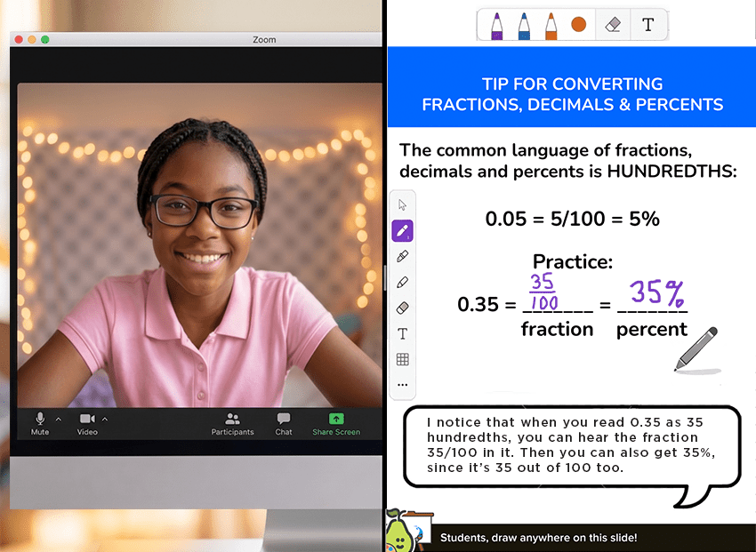Toggle the Video camera in Zoom
The height and width of the screenshot is (552, 756).
coord(87,424)
